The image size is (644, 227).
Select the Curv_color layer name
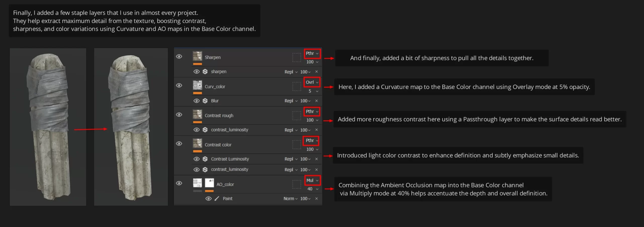click(x=215, y=87)
